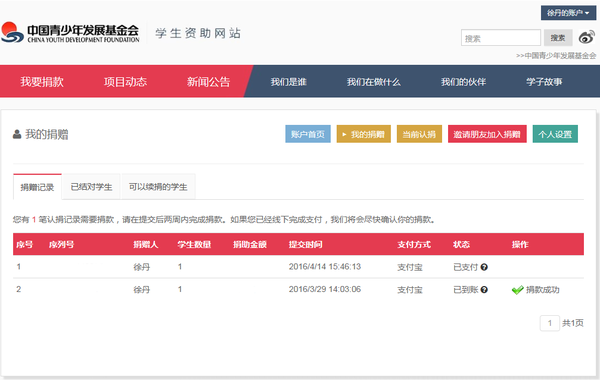The image size is (600, 380).
Task: Click the 捐款成功 text in row 2
Action: coord(543,290)
